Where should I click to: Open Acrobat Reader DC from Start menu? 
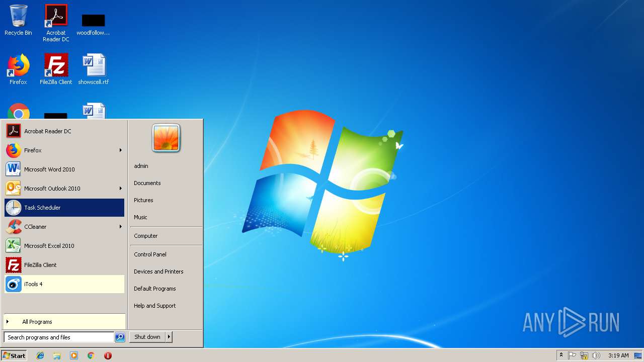point(64,131)
